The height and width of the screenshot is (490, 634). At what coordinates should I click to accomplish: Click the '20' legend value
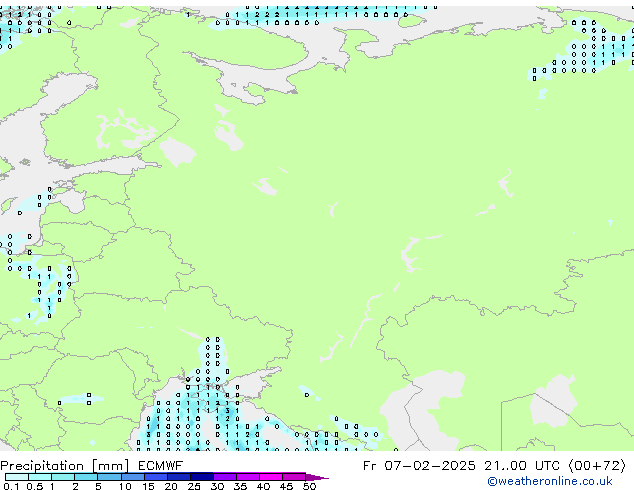(171, 486)
